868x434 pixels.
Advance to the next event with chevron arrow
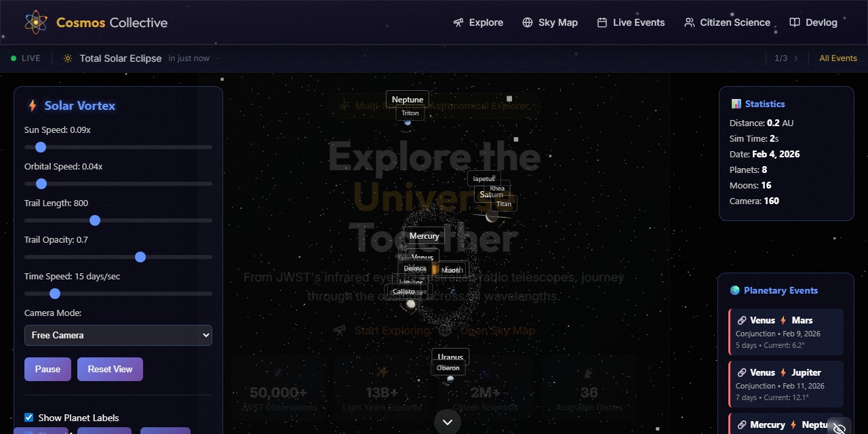point(796,58)
